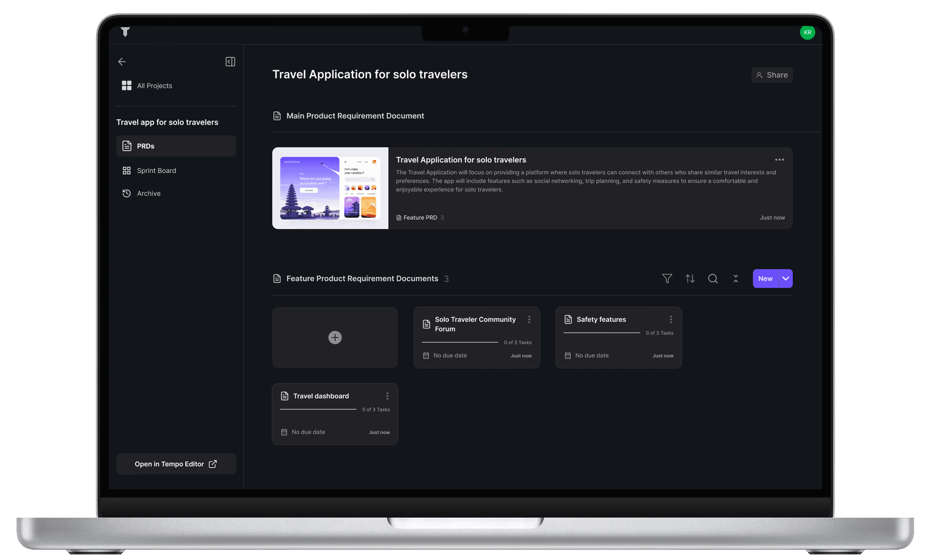Click the Share button
This screenshot has width=931, height=560.
771,75
